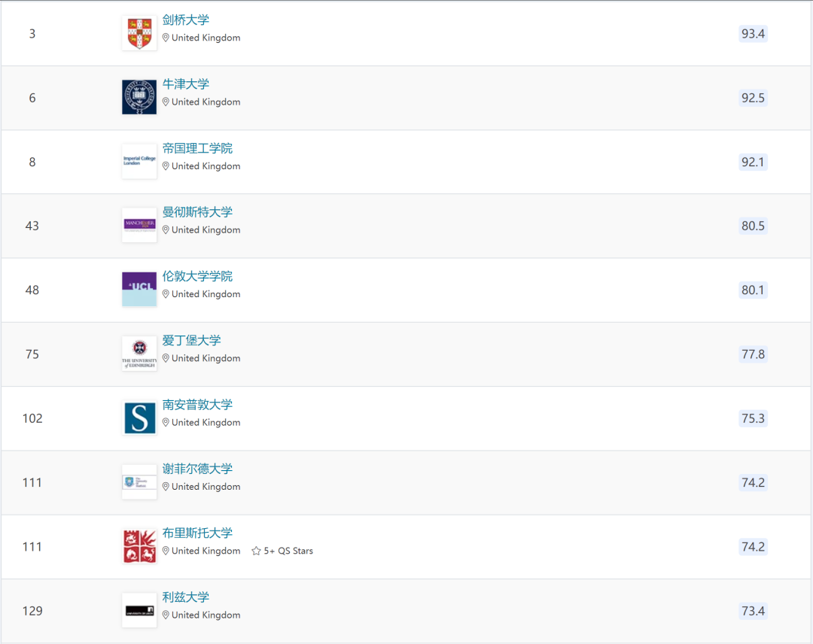Select the 80.5 score badge

pyautogui.click(x=753, y=226)
